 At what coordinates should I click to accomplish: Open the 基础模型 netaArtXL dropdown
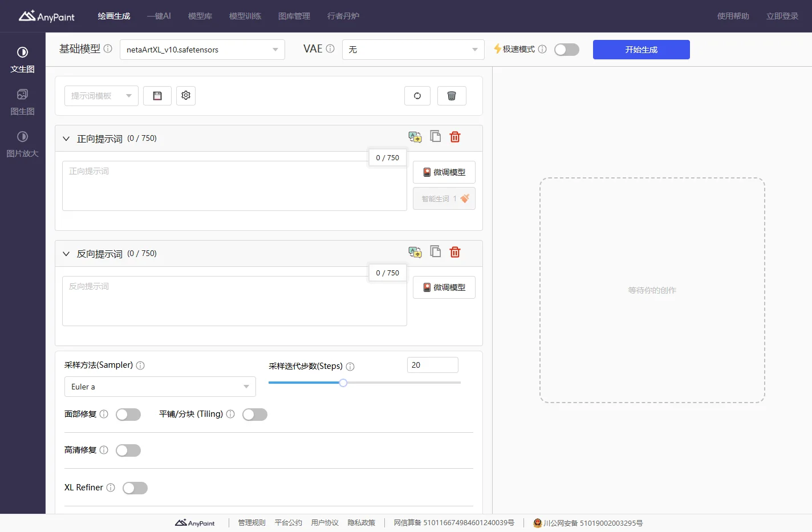[x=202, y=50]
